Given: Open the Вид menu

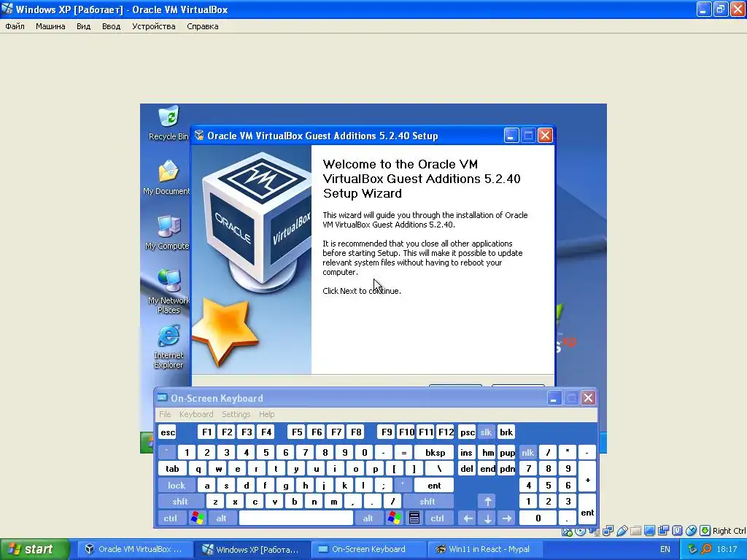Looking at the screenshot, I should click(x=83, y=26).
